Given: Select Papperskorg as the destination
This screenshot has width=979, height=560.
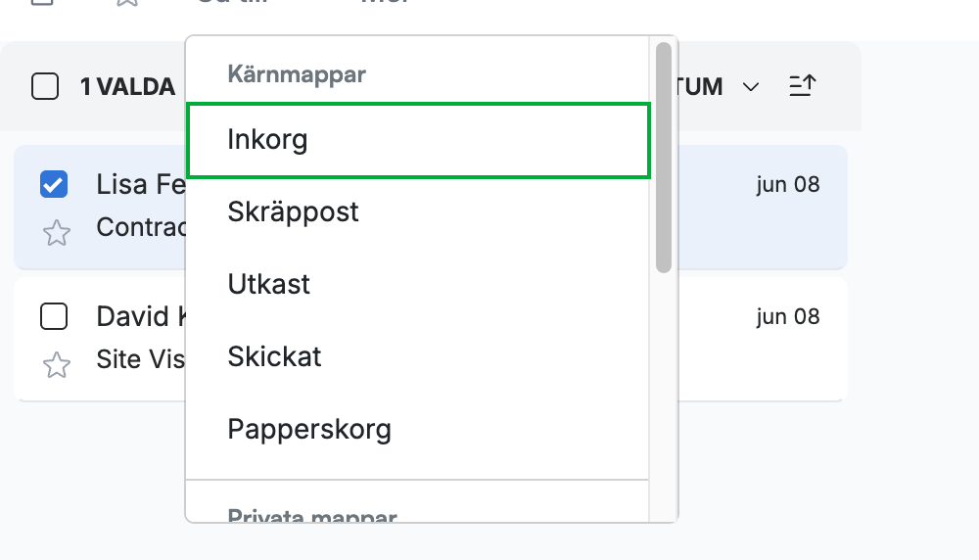Looking at the screenshot, I should point(418,430).
